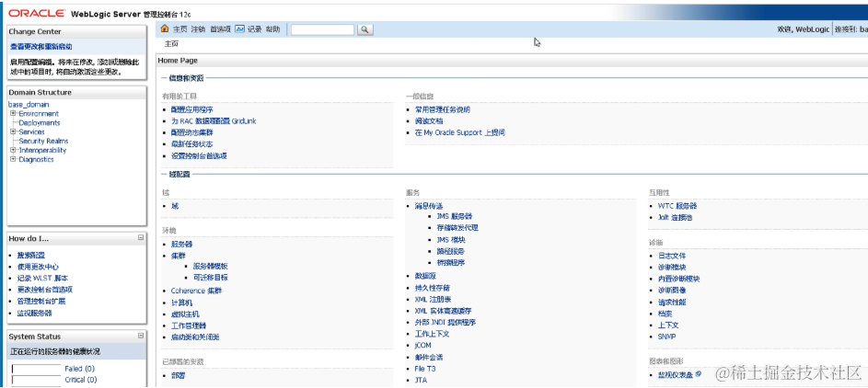This screenshot has width=868, height=388.
Task: Expand the Environment tree node
Action: point(13,113)
